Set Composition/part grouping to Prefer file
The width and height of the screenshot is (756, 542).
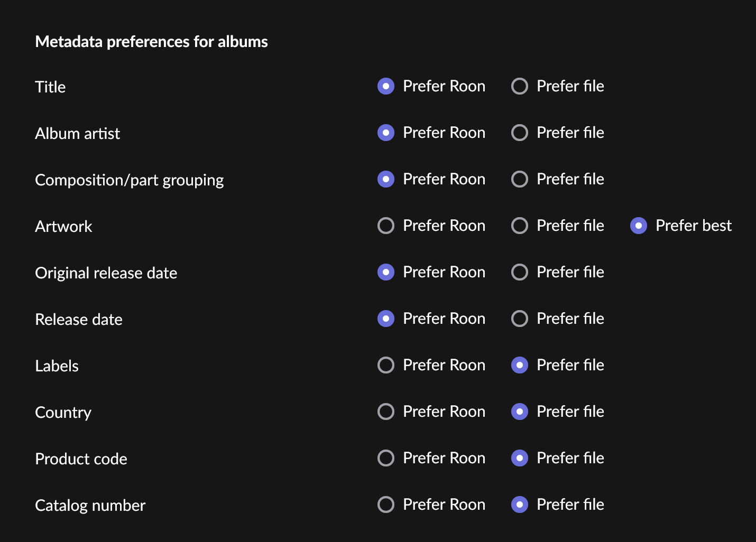coord(520,179)
